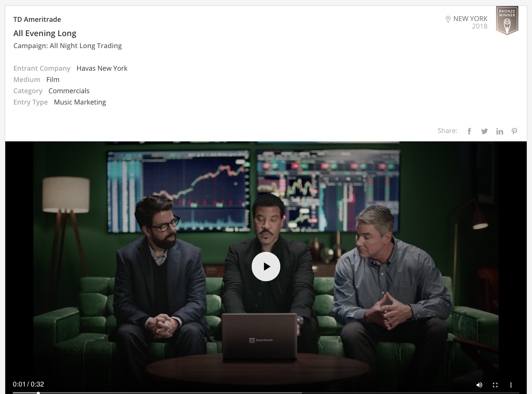Click the All Evening Long title
The width and height of the screenshot is (532, 394).
tap(45, 33)
